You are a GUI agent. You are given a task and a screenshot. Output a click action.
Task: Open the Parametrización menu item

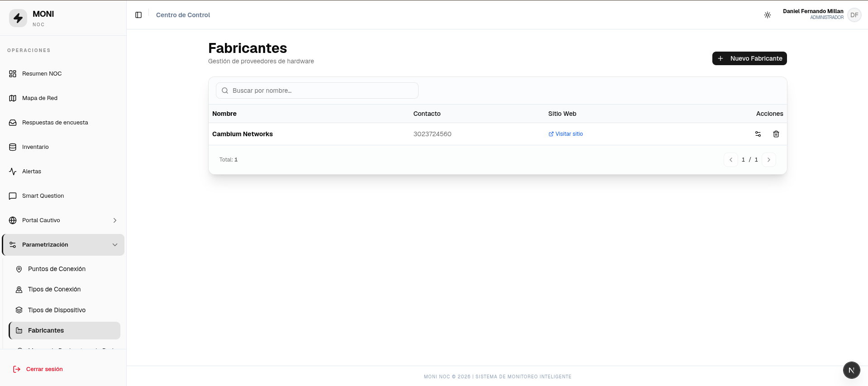tap(63, 245)
